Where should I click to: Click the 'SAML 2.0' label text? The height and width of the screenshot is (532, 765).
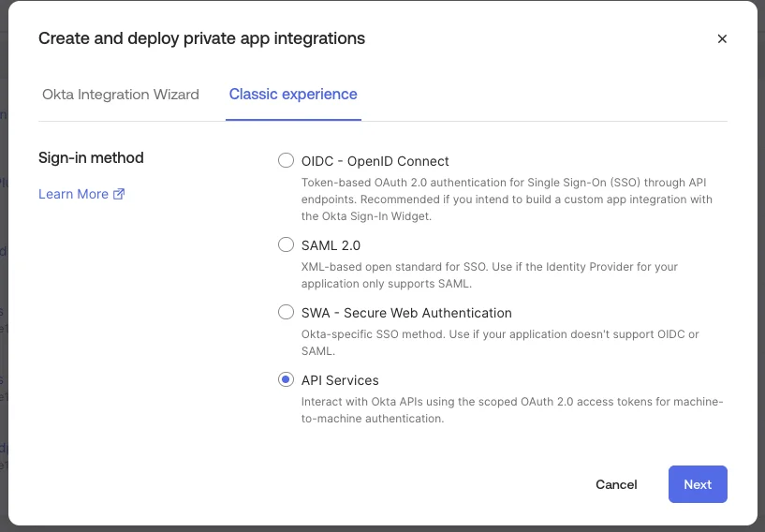tap(331, 245)
